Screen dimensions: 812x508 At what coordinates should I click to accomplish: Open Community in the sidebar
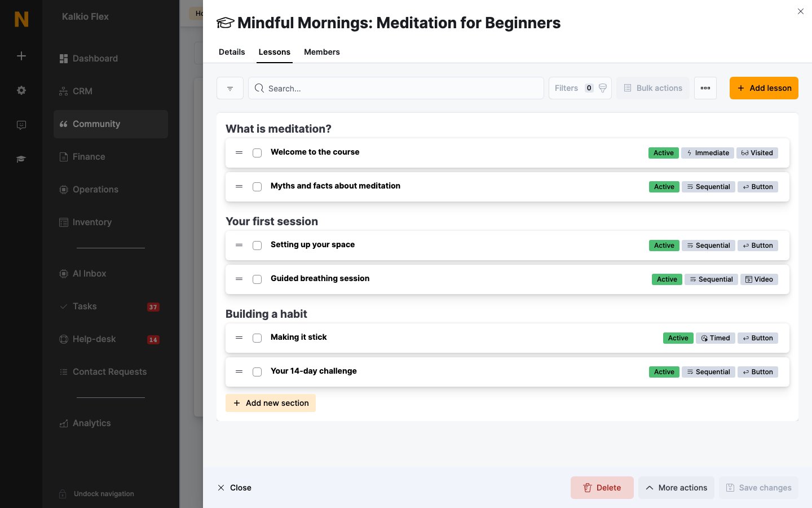coord(111,124)
